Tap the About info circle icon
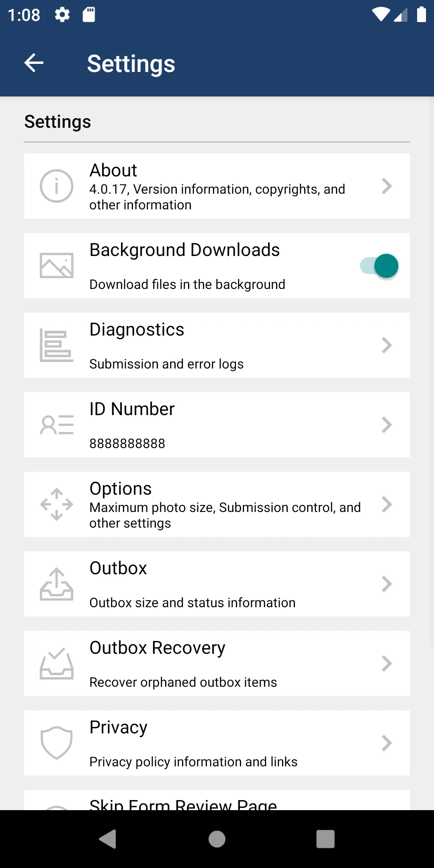 57,186
